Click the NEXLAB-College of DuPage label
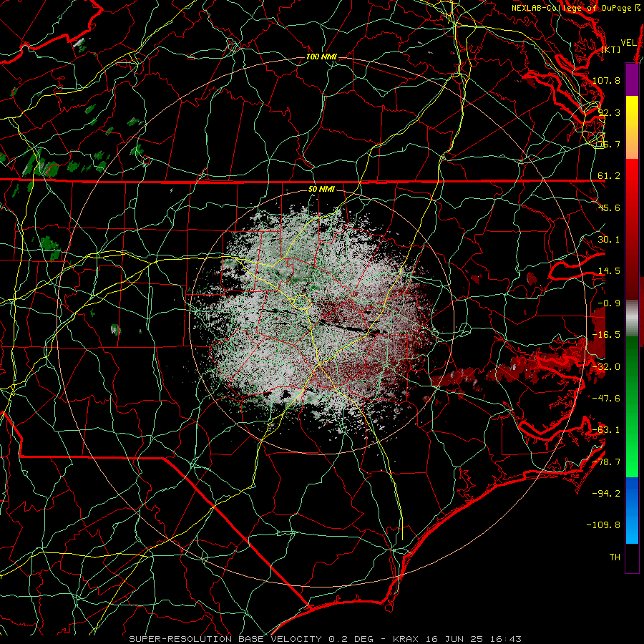Image resolution: width=644 pixels, height=644 pixels. (571, 8)
